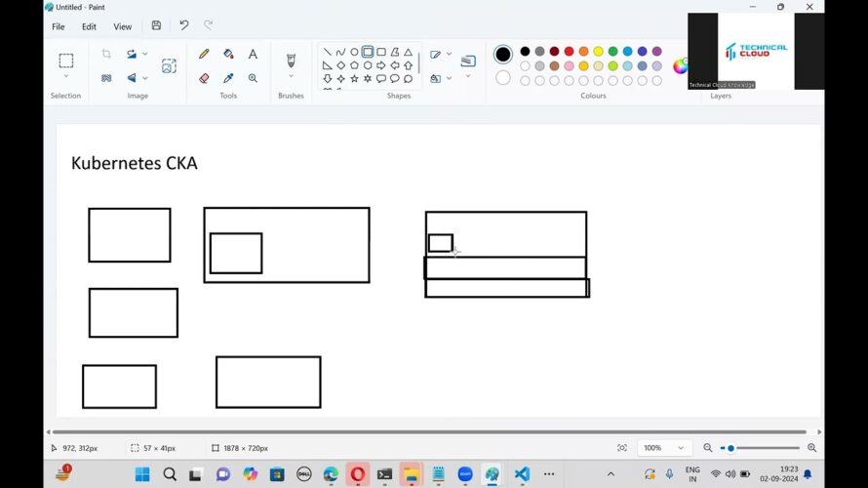Choose the Pentagon shape

point(354,65)
